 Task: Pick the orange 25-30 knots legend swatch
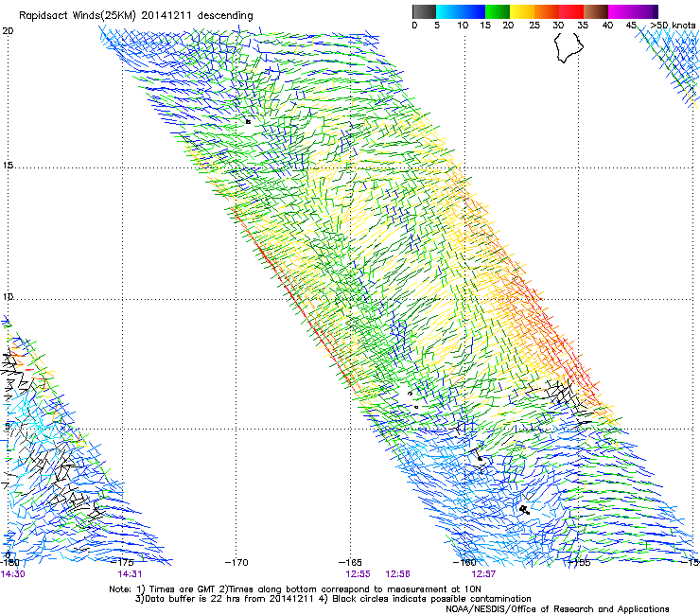547,11
